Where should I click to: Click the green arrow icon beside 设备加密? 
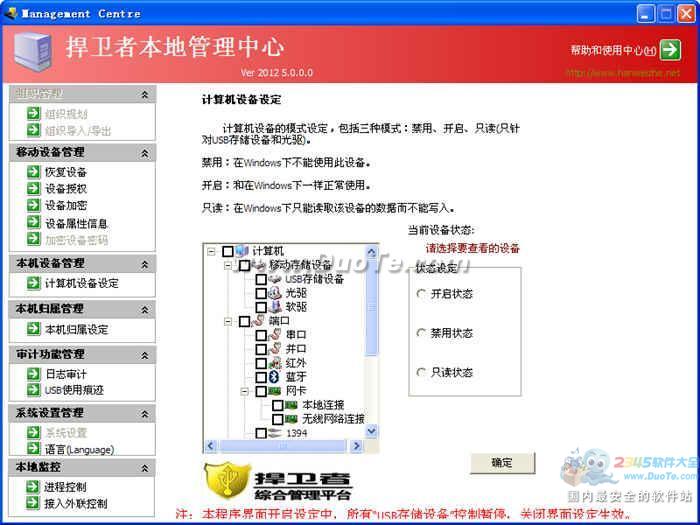tap(33, 205)
